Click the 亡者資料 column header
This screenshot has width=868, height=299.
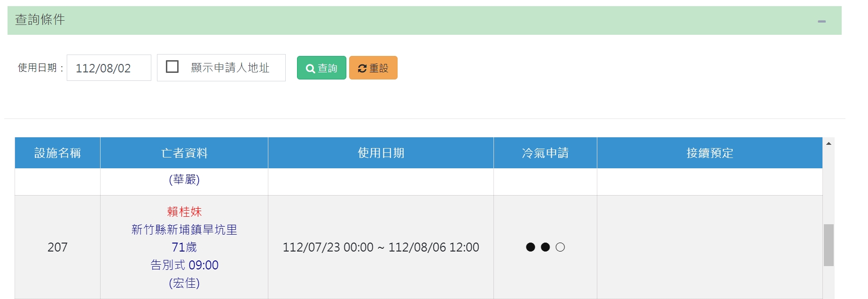coord(184,153)
